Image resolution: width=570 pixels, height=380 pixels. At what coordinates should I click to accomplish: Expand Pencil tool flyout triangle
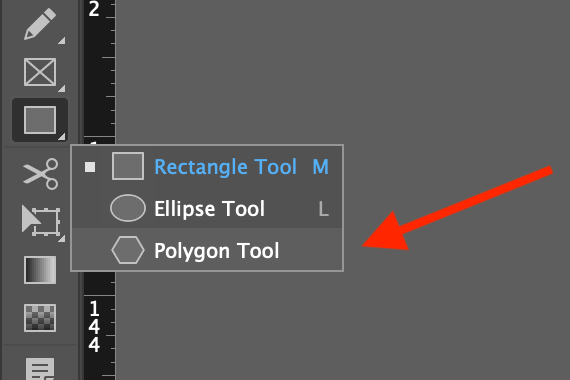point(62,40)
